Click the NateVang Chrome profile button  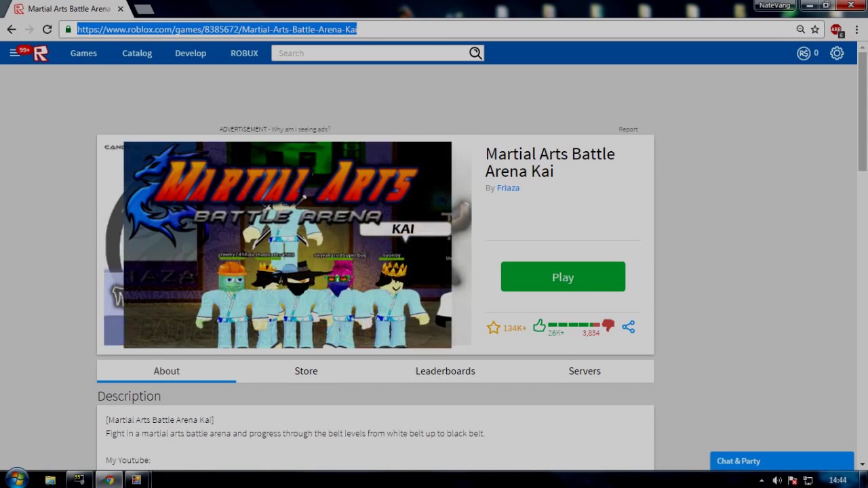[x=774, y=5]
